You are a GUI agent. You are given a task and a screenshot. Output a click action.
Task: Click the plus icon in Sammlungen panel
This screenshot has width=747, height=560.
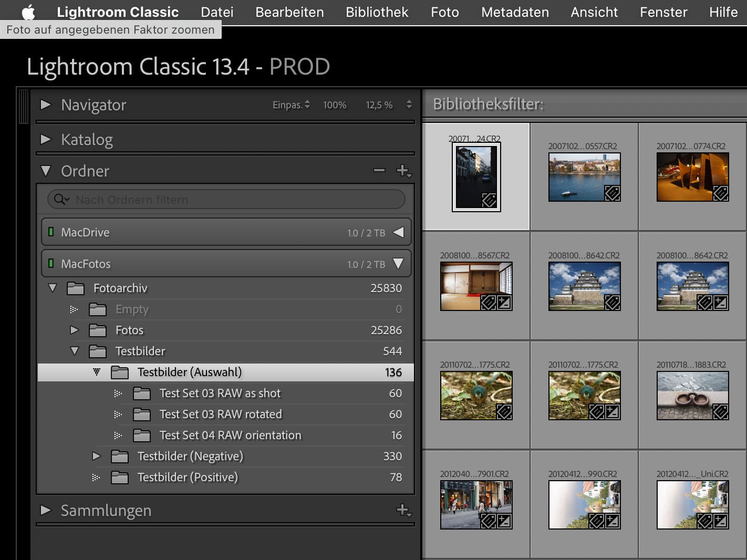(x=403, y=510)
